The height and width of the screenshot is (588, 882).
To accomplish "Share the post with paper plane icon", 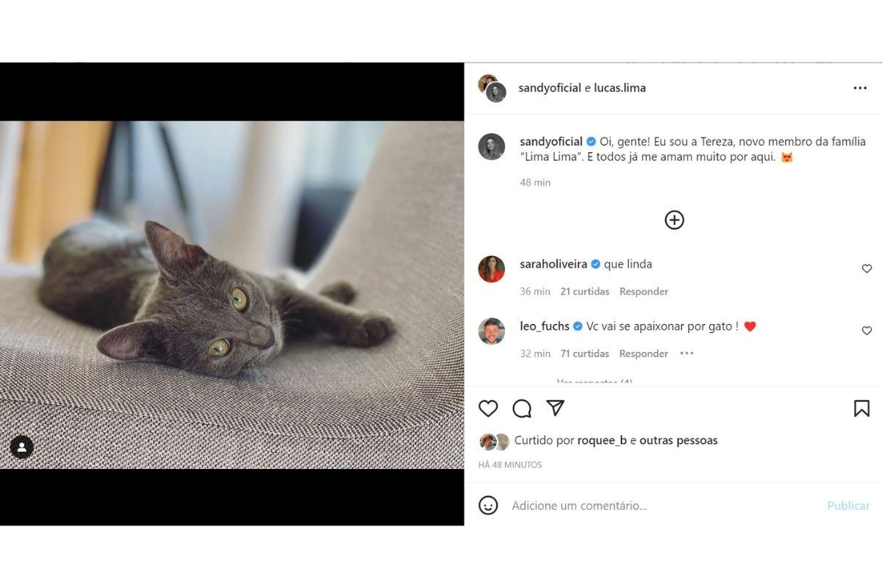I will point(556,408).
